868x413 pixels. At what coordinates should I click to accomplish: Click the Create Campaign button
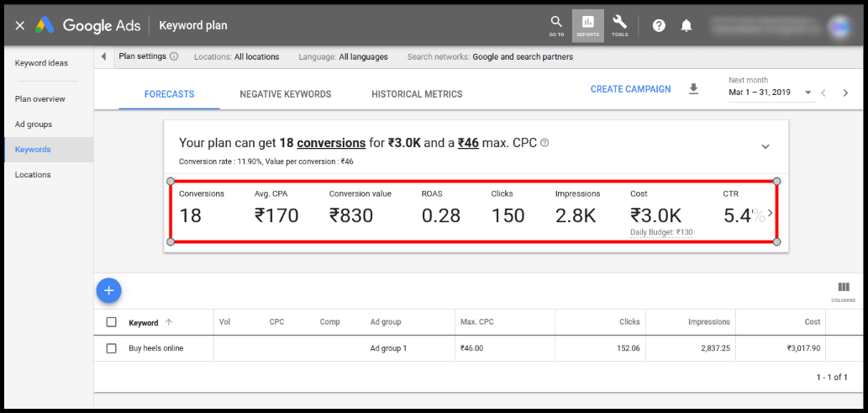click(630, 89)
